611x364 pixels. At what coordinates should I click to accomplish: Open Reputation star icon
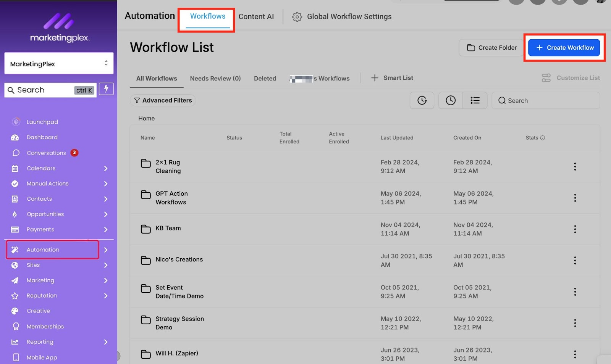(15, 296)
